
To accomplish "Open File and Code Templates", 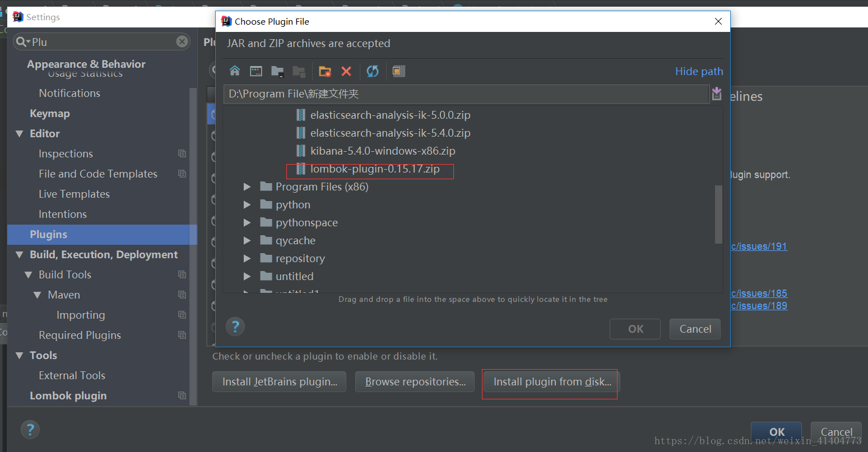I will [98, 174].
